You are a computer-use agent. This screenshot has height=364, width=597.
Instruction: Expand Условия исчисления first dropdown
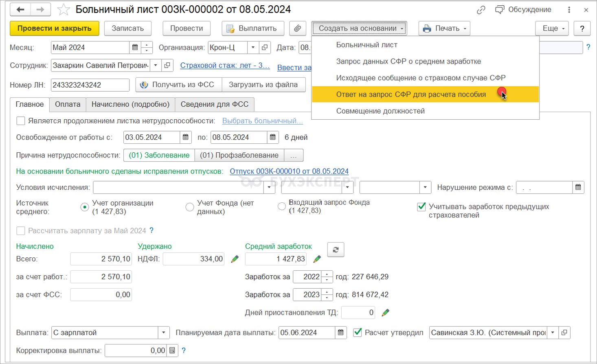pyautogui.click(x=269, y=188)
